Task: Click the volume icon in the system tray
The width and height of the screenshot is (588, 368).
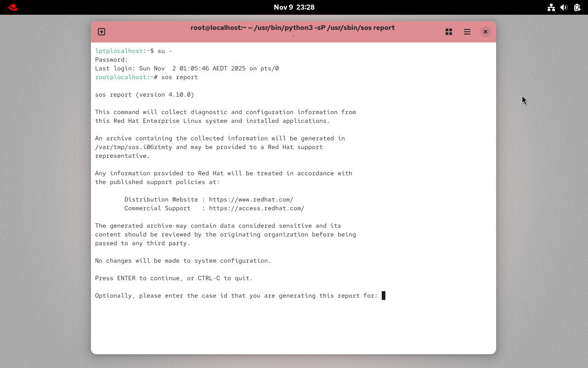Action: [564, 7]
